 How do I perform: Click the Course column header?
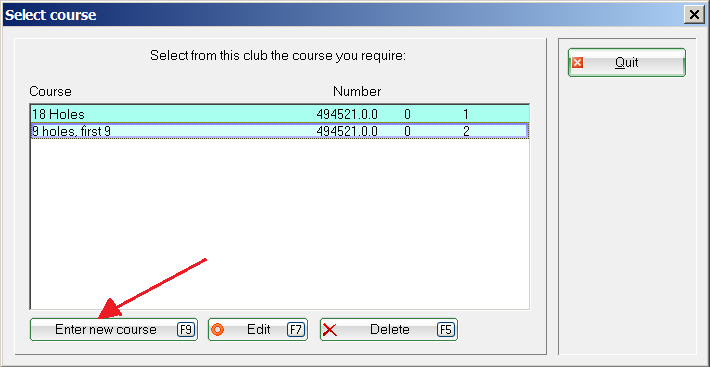[50, 91]
